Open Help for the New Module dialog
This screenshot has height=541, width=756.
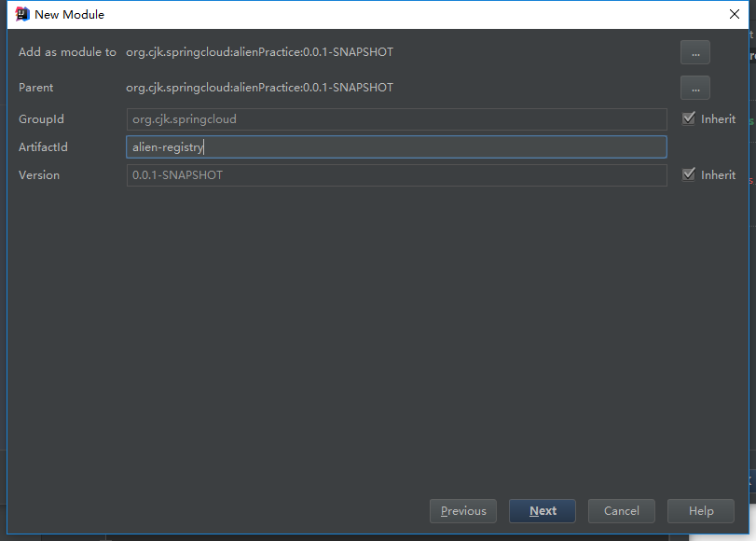(701, 511)
